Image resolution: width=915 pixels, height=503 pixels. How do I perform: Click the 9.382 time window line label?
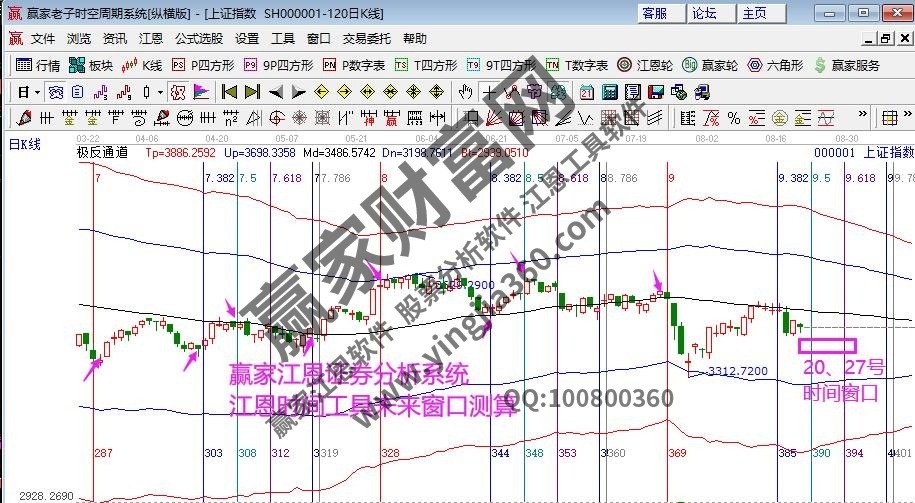[792, 177]
